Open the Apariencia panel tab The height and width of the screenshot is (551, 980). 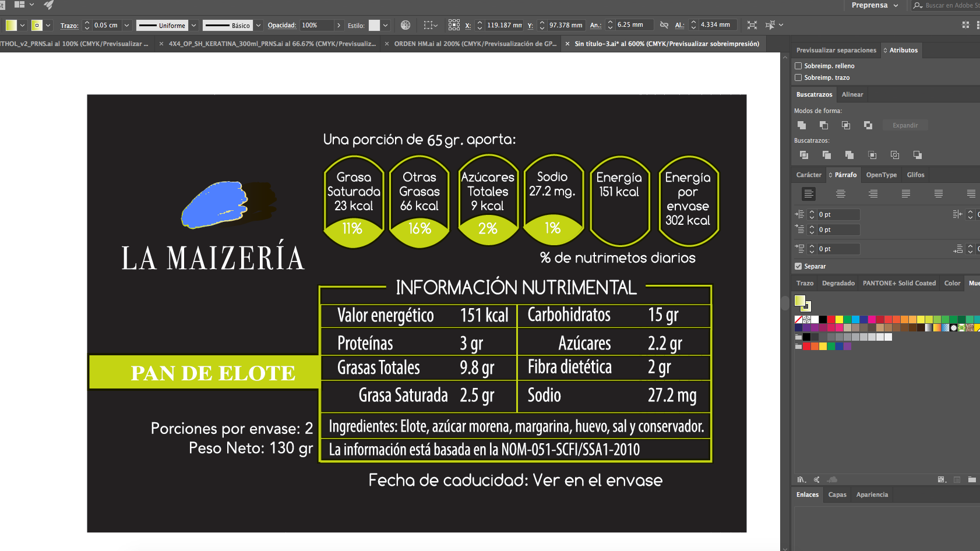(872, 495)
